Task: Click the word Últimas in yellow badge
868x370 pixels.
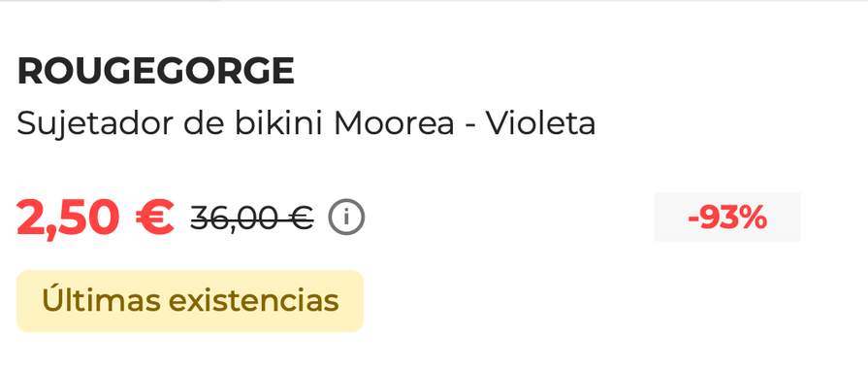Action: click(99, 299)
